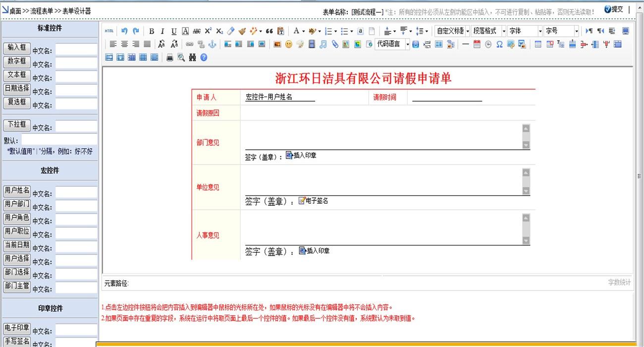644x347 pixels.
Task: Select the format painter brush
Action: pos(242,31)
